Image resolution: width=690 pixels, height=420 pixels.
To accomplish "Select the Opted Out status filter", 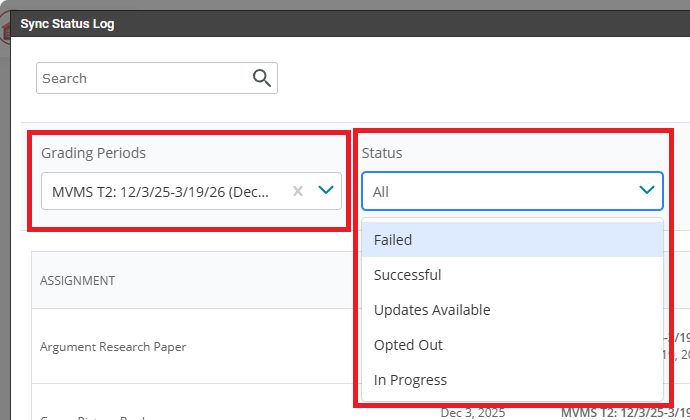I will coord(408,345).
